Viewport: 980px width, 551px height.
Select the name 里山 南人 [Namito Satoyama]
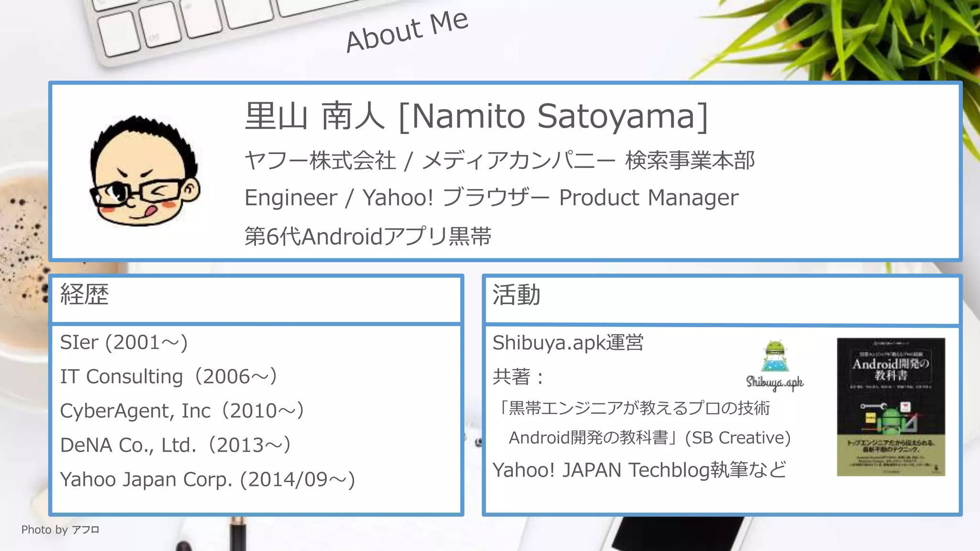click(476, 116)
